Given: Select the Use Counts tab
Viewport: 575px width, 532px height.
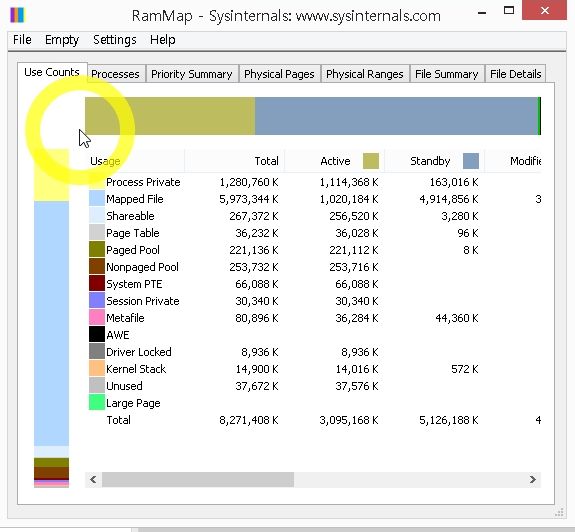Looking at the screenshot, I should pos(52,72).
